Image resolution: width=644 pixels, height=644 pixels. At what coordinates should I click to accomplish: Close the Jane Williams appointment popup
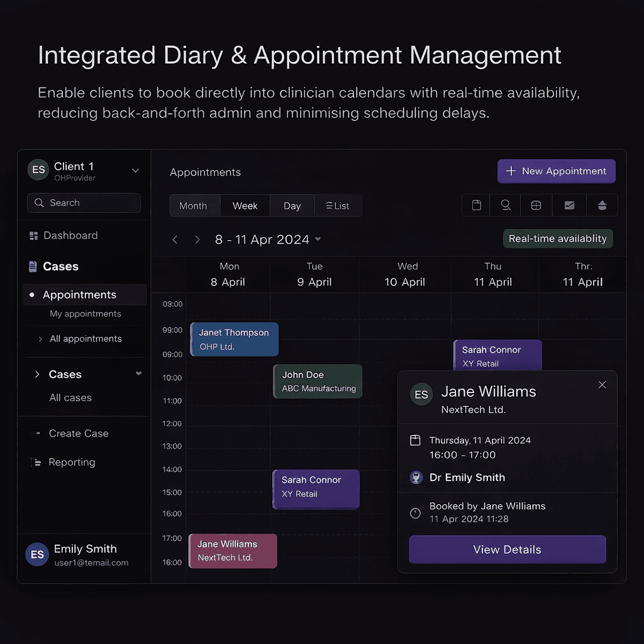pyautogui.click(x=602, y=385)
